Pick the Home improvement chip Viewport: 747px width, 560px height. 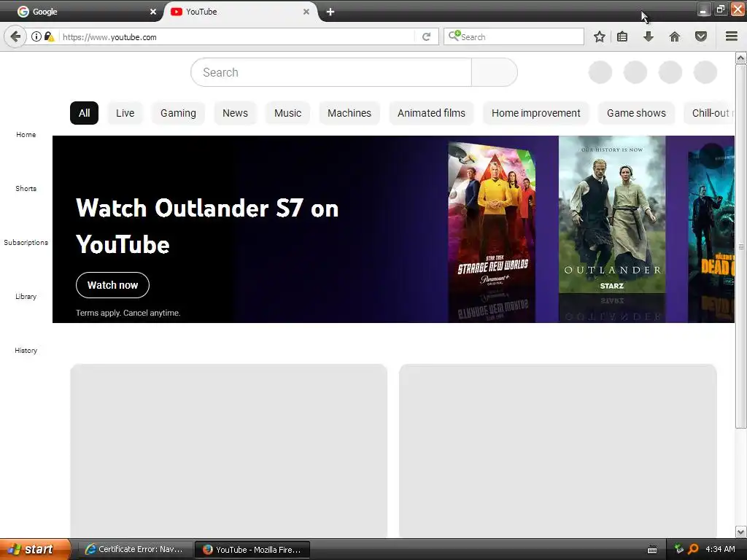click(x=536, y=113)
